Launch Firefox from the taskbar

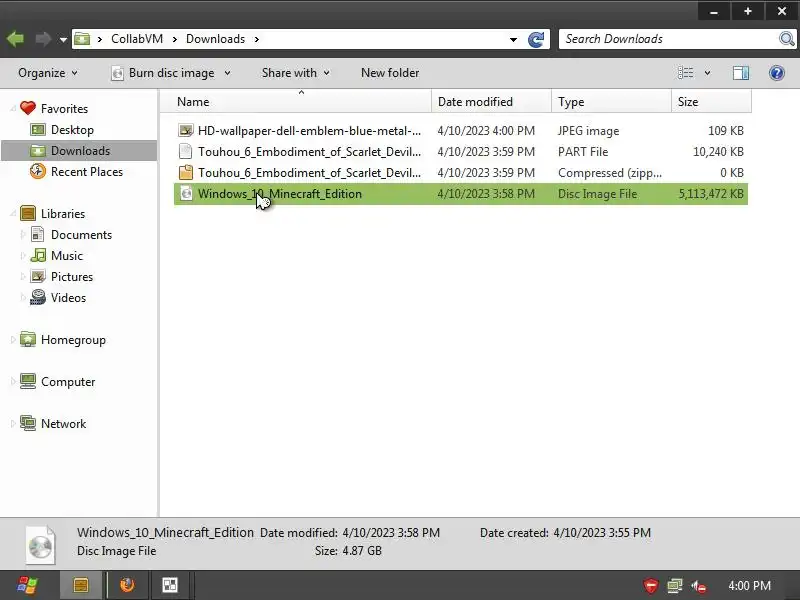127,585
